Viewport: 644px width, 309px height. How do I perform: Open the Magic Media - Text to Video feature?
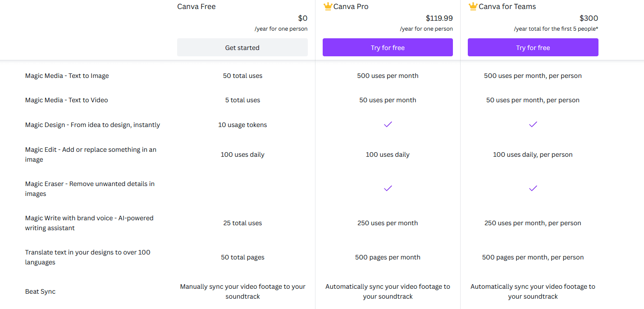click(66, 100)
